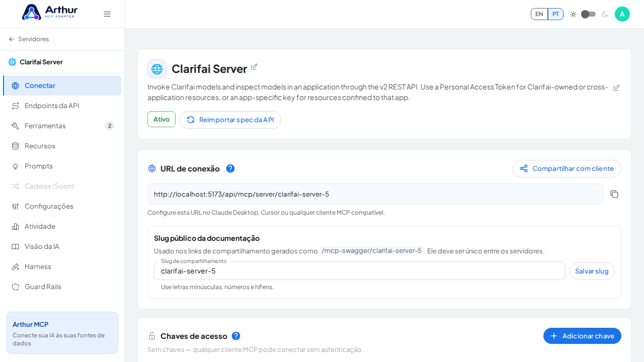
Task: Click the Ferramentas count badge 2
Action: tap(110, 126)
